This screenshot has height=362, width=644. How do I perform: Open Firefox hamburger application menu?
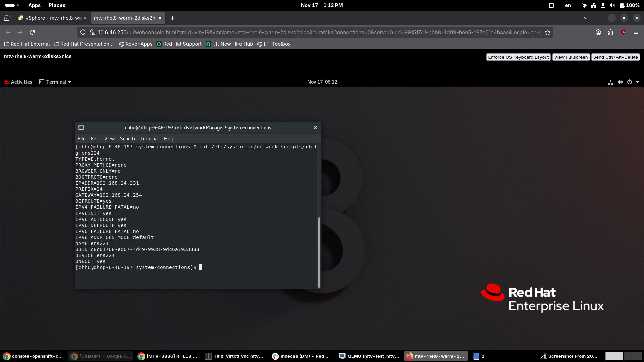636,32
